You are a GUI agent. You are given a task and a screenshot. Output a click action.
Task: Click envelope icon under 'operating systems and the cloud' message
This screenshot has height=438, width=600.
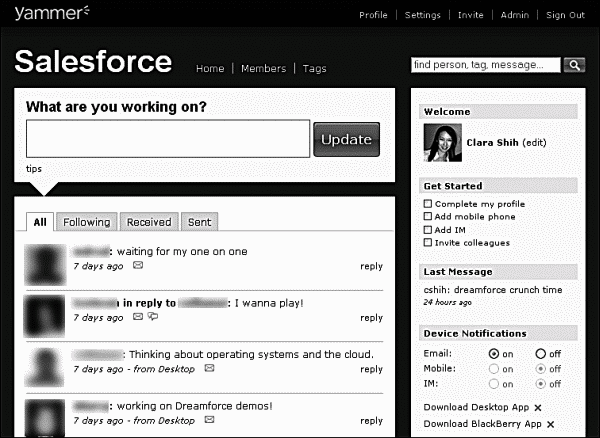click(209, 368)
